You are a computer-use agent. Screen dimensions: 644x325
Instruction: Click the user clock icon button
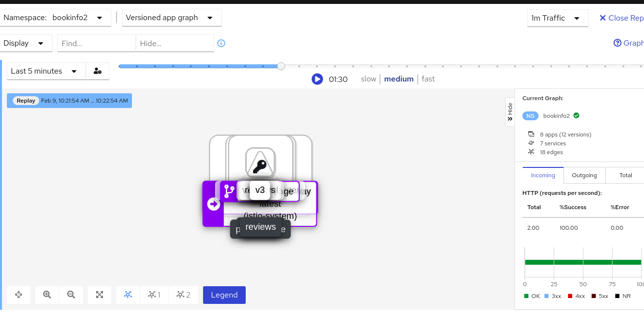[x=98, y=71]
